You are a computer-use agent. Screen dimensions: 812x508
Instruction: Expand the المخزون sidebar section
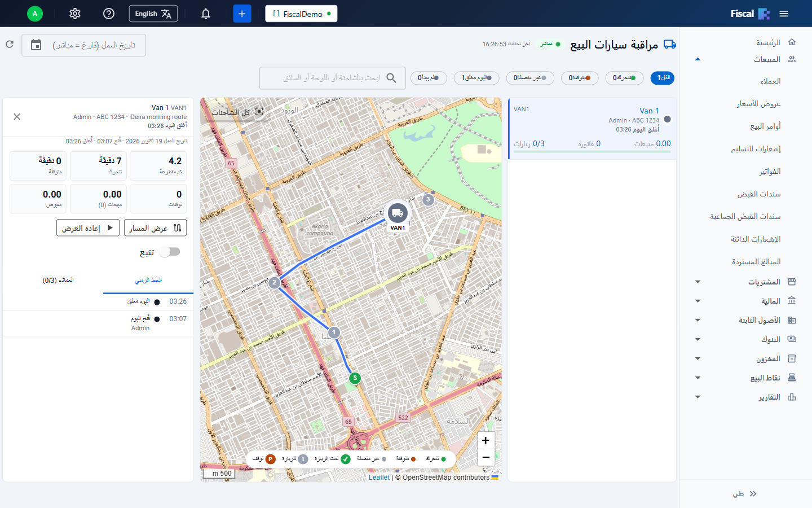[745, 358]
